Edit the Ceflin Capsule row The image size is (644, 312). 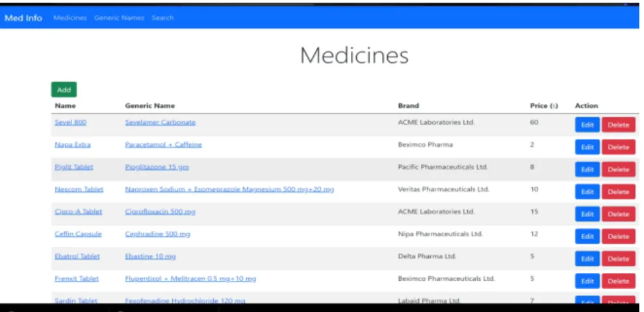pyautogui.click(x=587, y=237)
